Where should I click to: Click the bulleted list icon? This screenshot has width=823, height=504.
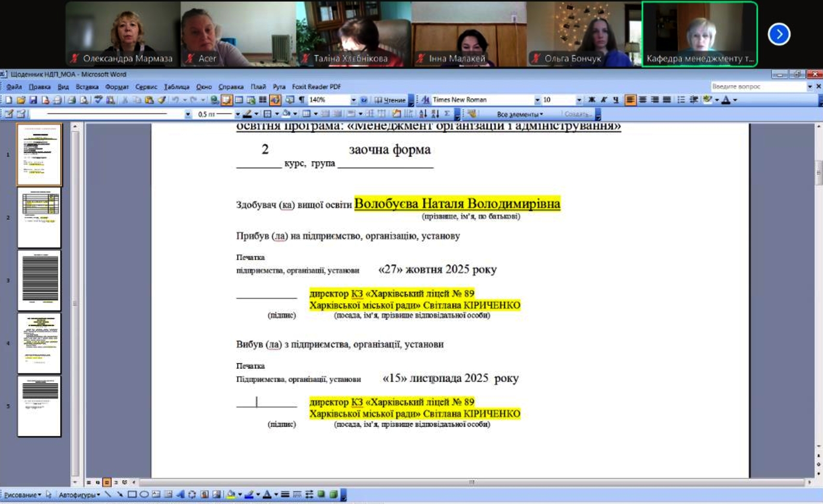681,100
